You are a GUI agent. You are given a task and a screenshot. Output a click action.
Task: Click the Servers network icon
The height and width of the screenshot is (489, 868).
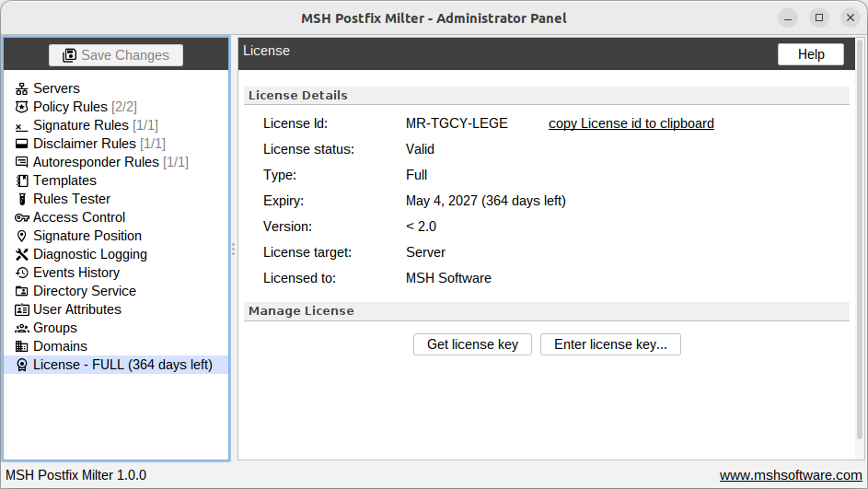click(x=21, y=88)
